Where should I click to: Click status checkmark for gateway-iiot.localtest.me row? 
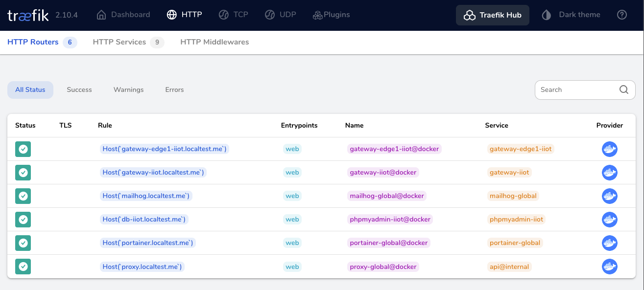(x=23, y=173)
